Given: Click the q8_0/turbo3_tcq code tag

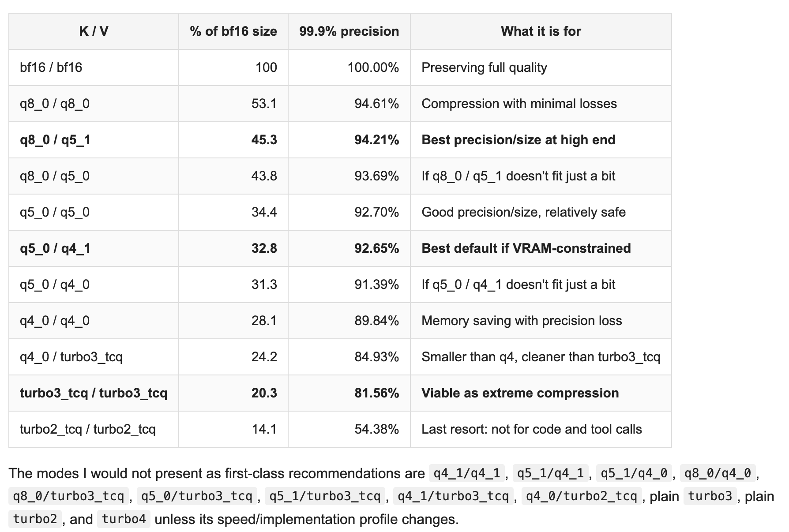Looking at the screenshot, I should click(x=69, y=496).
